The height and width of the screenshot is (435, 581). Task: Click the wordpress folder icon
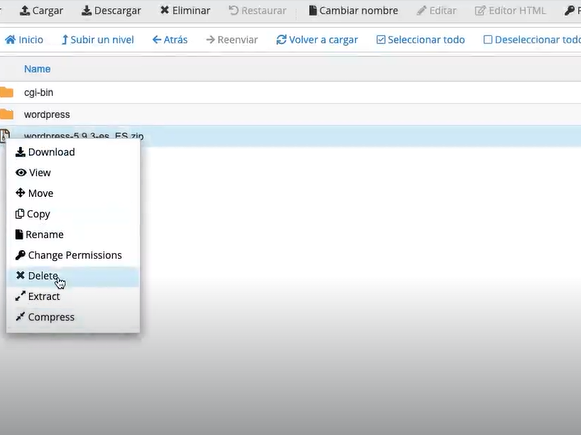click(6, 114)
